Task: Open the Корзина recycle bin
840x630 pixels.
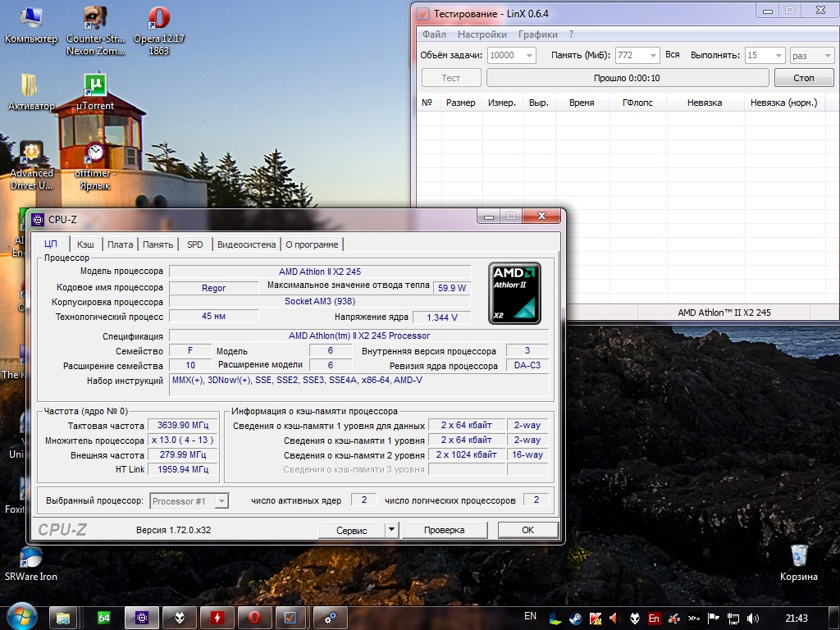Action: pos(799,563)
